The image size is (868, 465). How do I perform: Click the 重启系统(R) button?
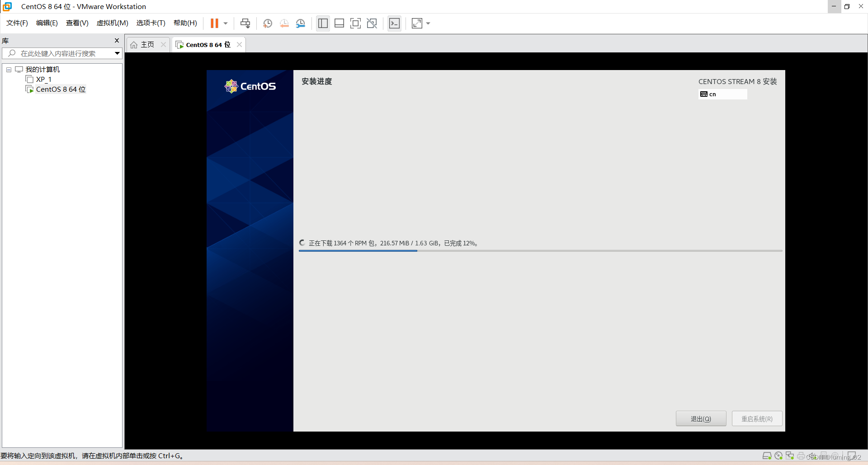(x=757, y=418)
